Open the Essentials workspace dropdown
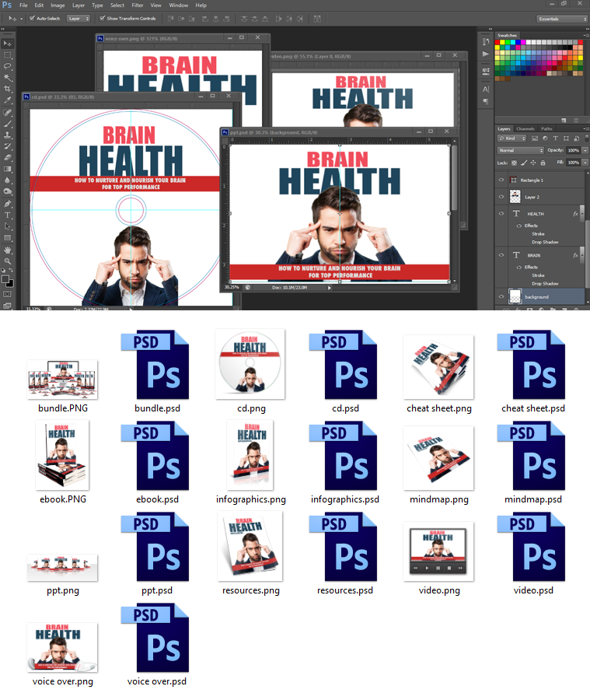Screen dimensions: 590x700 coord(562,18)
